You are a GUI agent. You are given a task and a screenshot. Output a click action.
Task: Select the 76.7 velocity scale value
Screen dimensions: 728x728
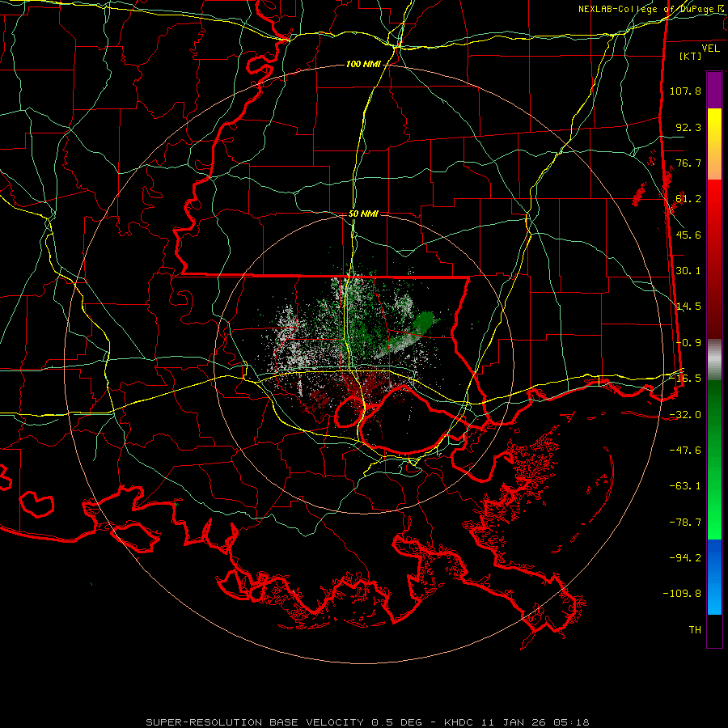(x=688, y=163)
